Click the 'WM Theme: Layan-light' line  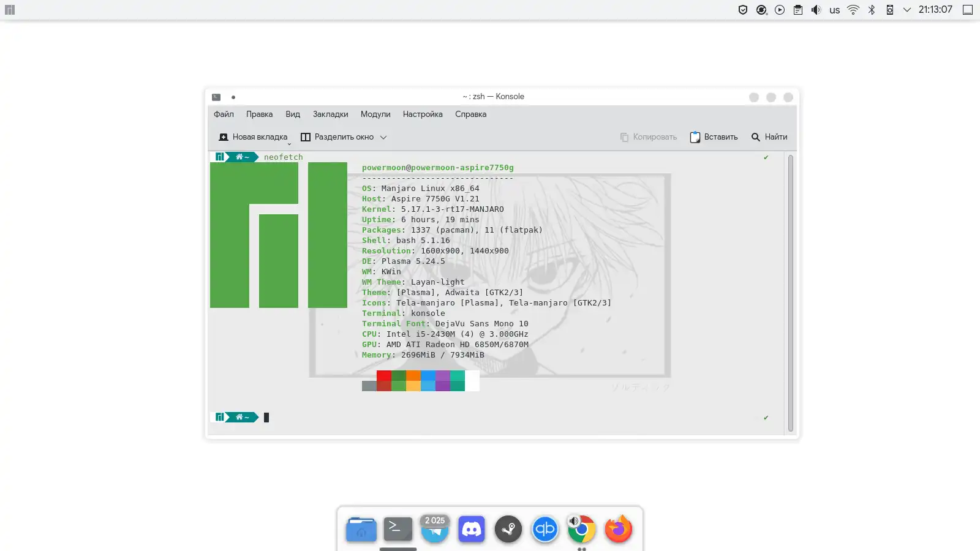coord(413,282)
